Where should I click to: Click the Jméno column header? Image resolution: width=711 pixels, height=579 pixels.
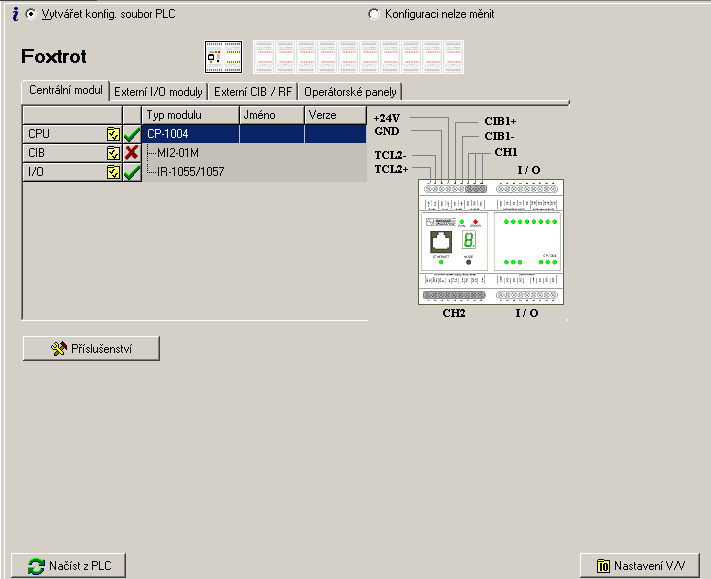272,115
